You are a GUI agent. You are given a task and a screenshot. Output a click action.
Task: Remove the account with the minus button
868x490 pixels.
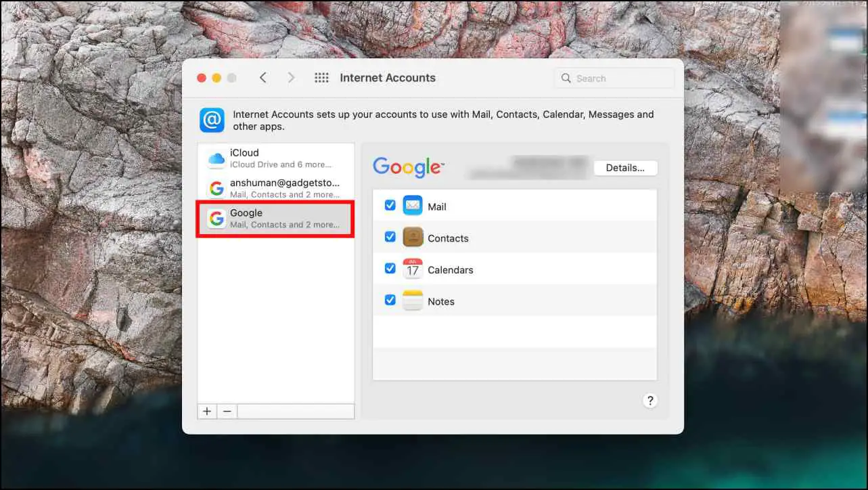(227, 411)
